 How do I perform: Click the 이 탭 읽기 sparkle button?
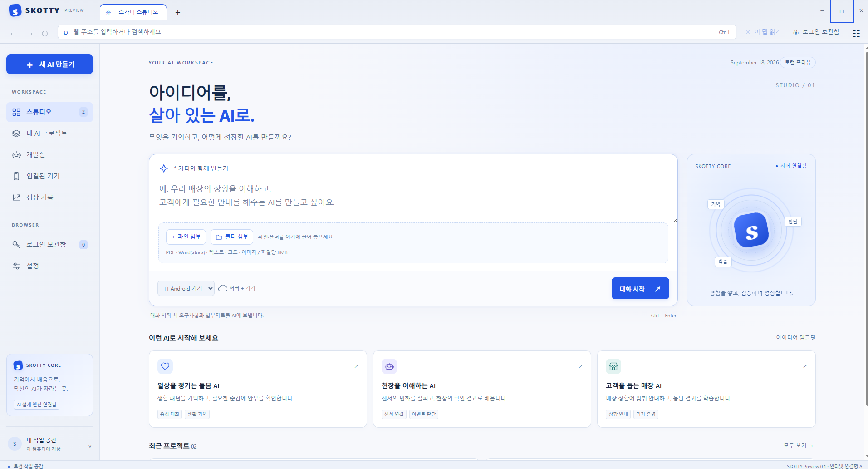[763, 32]
